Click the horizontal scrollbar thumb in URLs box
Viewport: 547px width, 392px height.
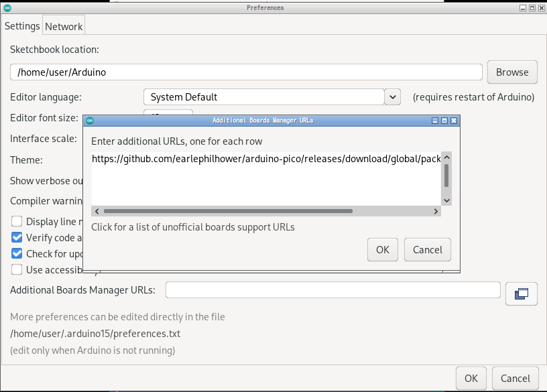228,211
